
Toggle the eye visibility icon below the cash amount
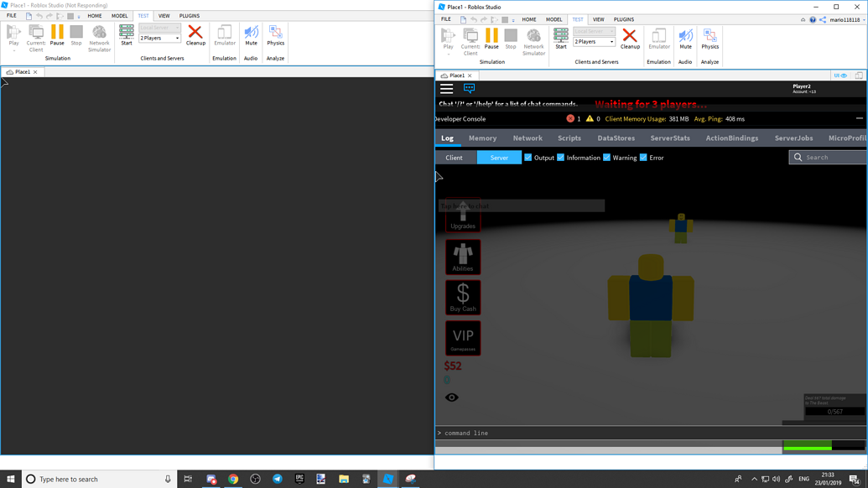click(x=452, y=397)
